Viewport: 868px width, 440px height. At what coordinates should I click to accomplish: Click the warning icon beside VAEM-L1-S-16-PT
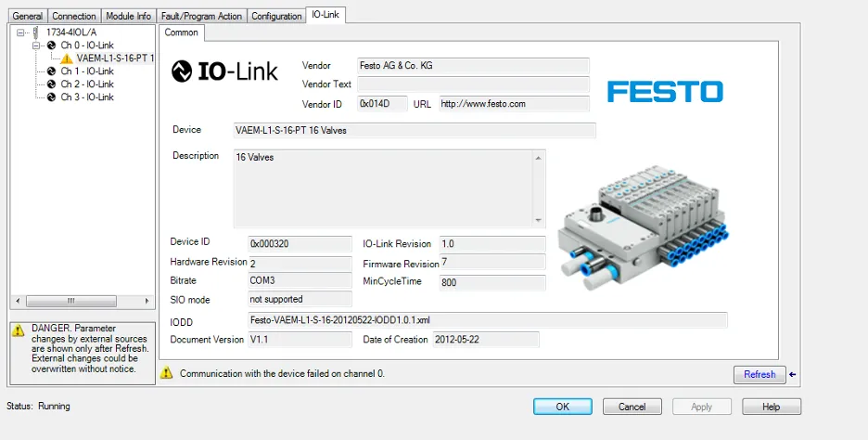pos(67,58)
